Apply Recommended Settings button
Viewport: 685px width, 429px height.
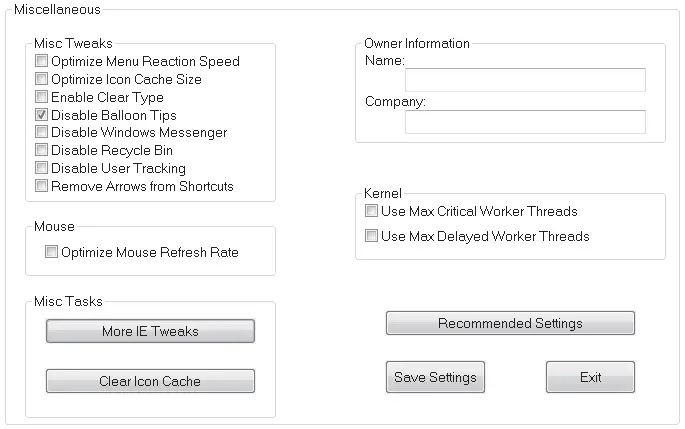point(510,323)
